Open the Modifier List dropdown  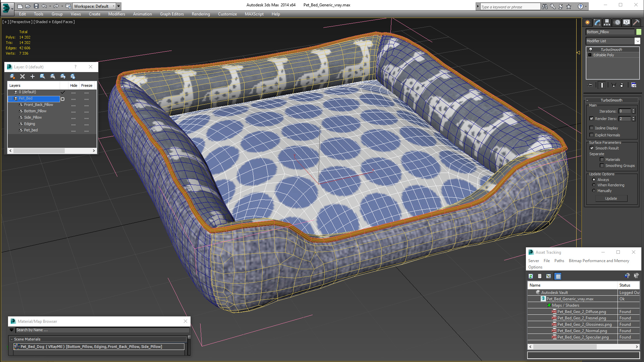click(x=637, y=41)
